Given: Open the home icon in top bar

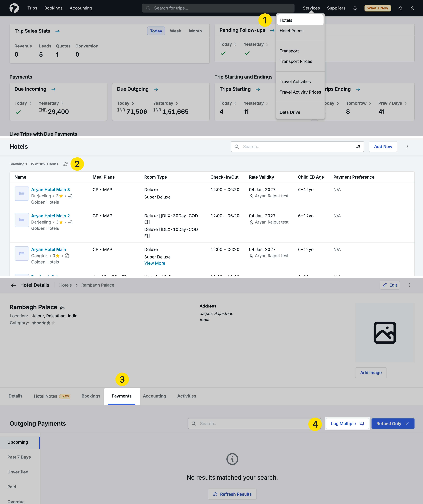Looking at the screenshot, I should [400, 8].
